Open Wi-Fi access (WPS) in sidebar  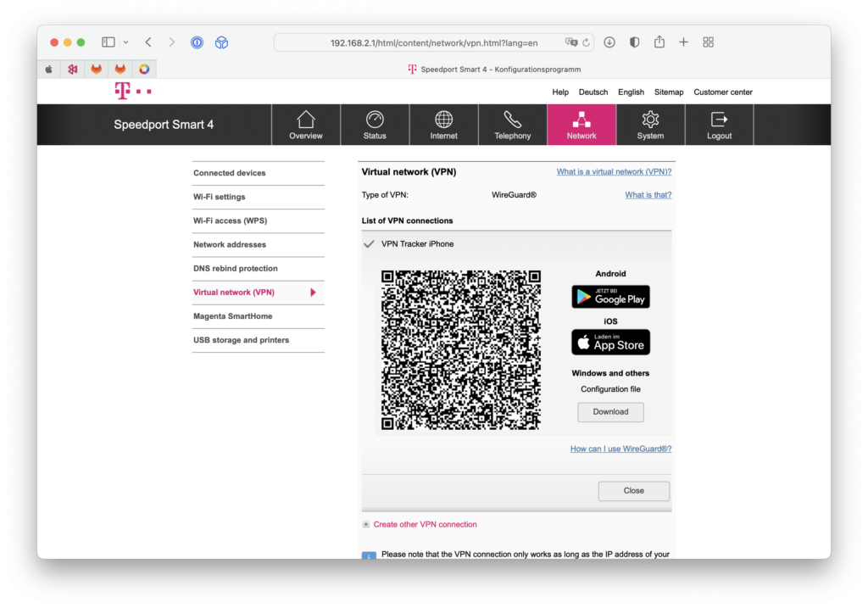pyautogui.click(x=258, y=220)
